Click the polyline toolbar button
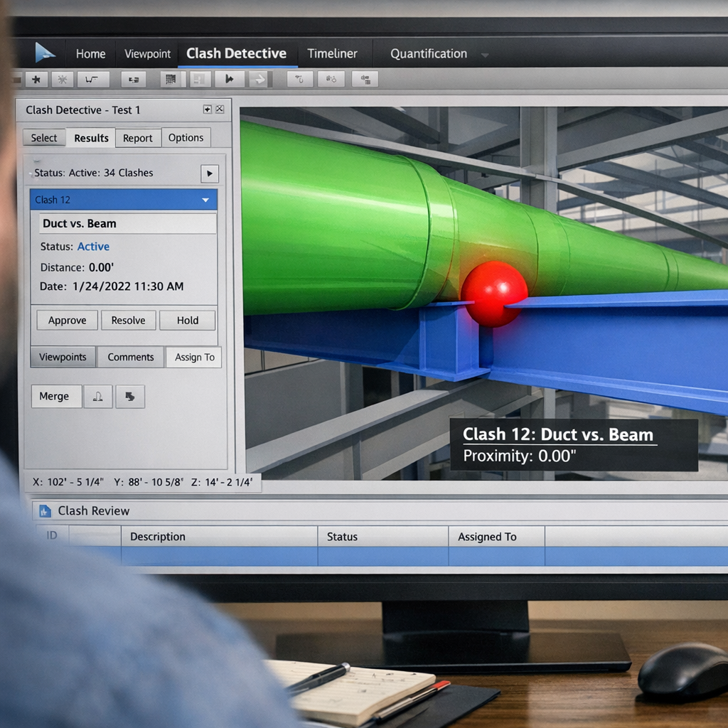The height and width of the screenshot is (728, 728). pos(93,80)
